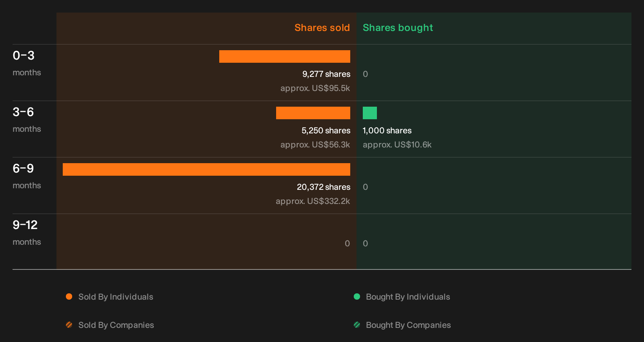Viewport: 644px width, 342px height.
Task: Click the 3-6 months row label
Action: click(x=27, y=120)
